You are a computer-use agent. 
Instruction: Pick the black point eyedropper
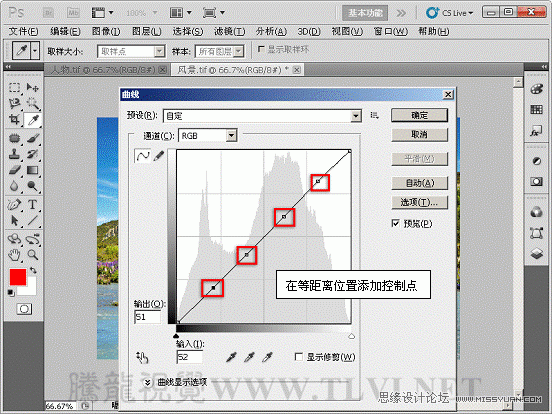231,357
